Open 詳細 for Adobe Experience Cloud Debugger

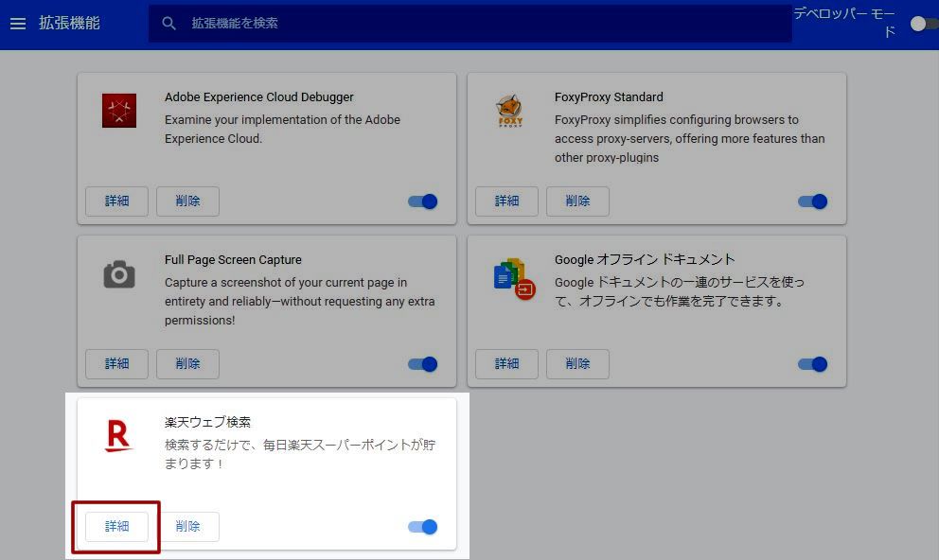[x=116, y=201]
